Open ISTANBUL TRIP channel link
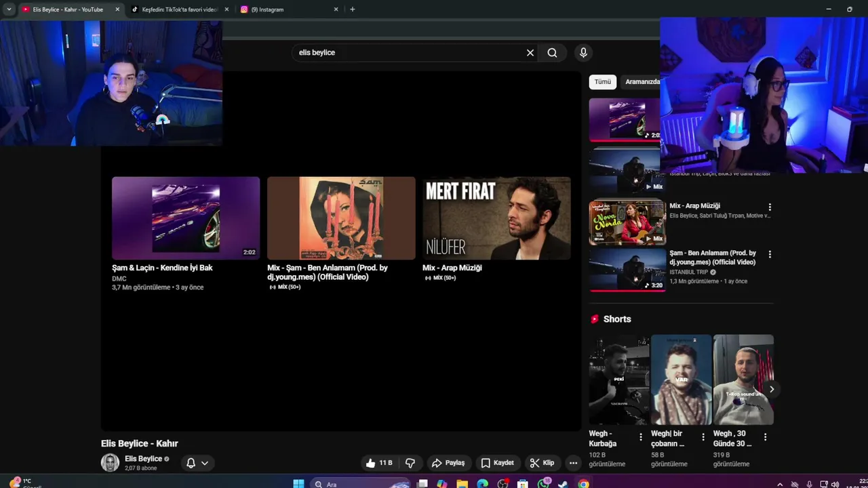868x488 pixels. point(688,272)
